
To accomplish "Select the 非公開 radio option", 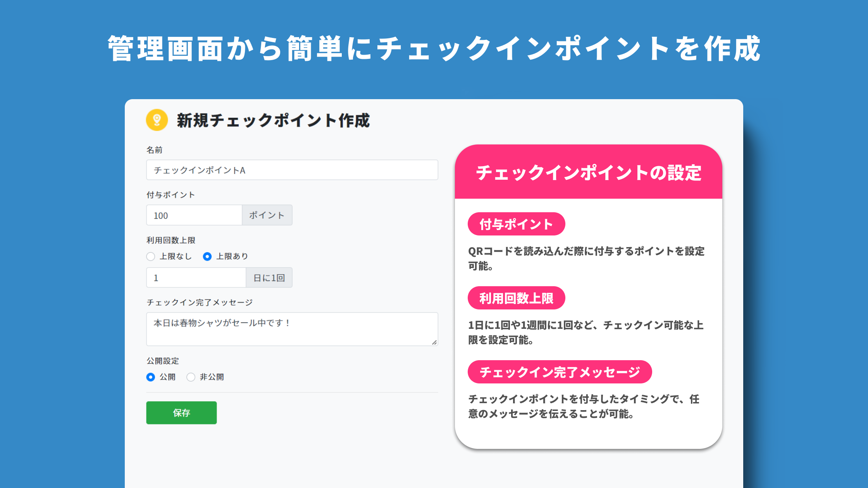I will 191,377.
